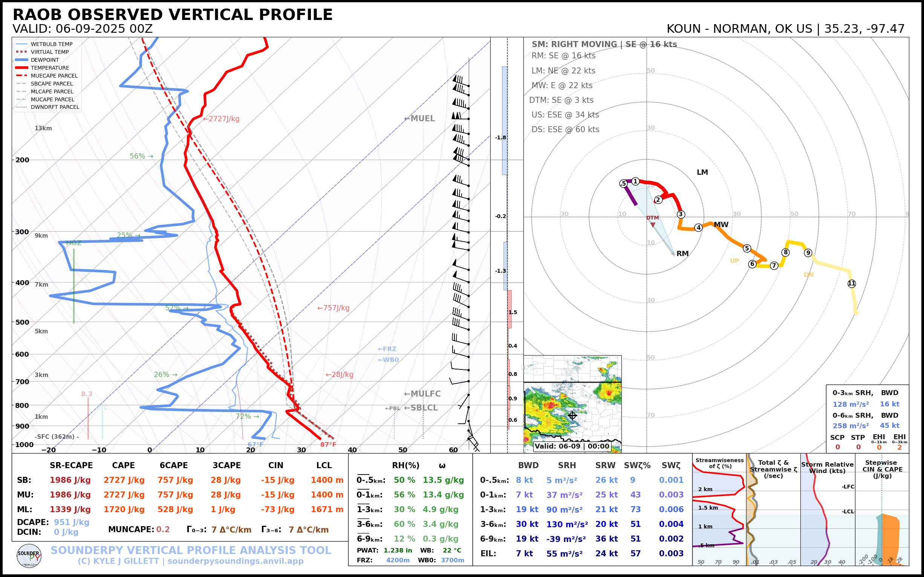This screenshot has height=577, width=924.
Task: Click the 2727 J/kg SB CAPE value
Action: 124,480
